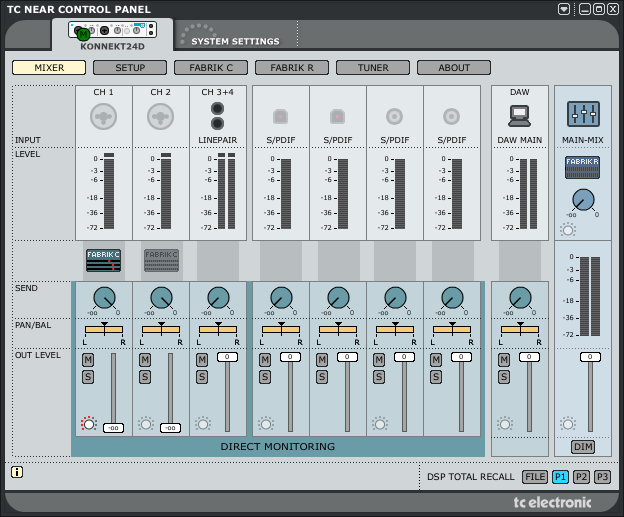
Task: Click the DAW channel send knob
Action: pyautogui.click(x=520, y=298)
